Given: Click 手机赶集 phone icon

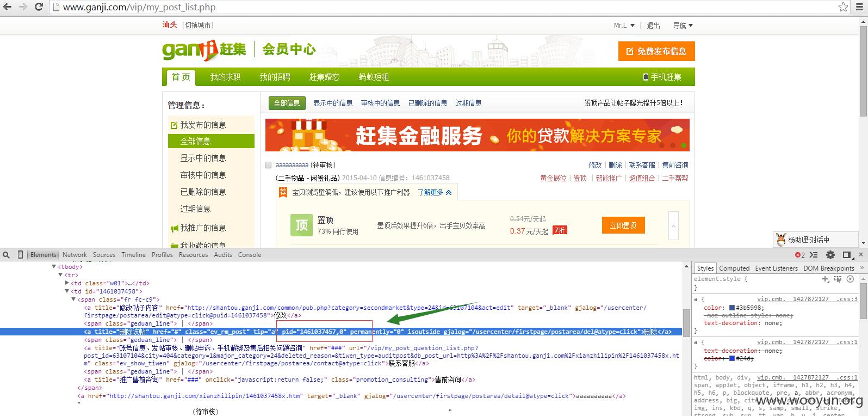Looking at the screenshot, I should pyautogui.click(x=646, y=77).
